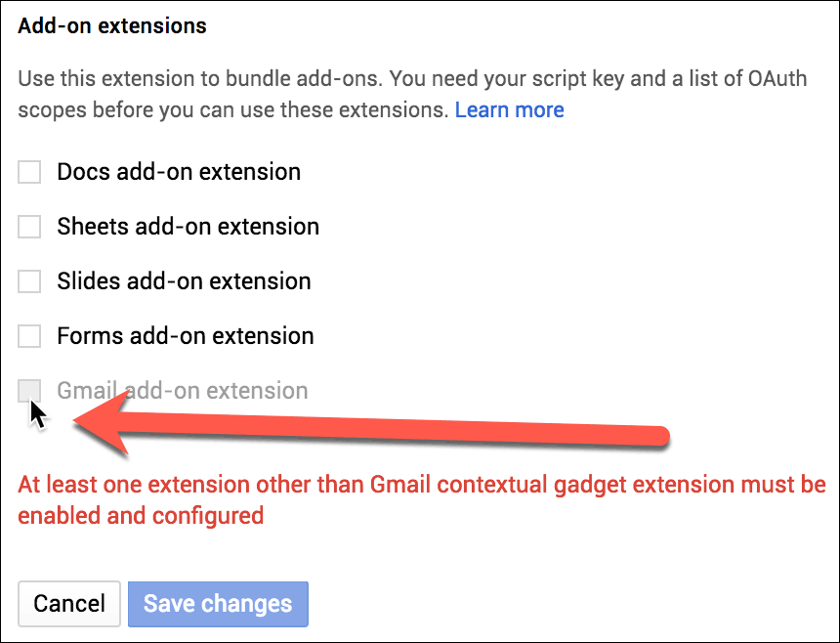Click the greyed-out Gmail add-on checkbox
Image resolution: width=840 pixels, height=643 pixels.
29,391
